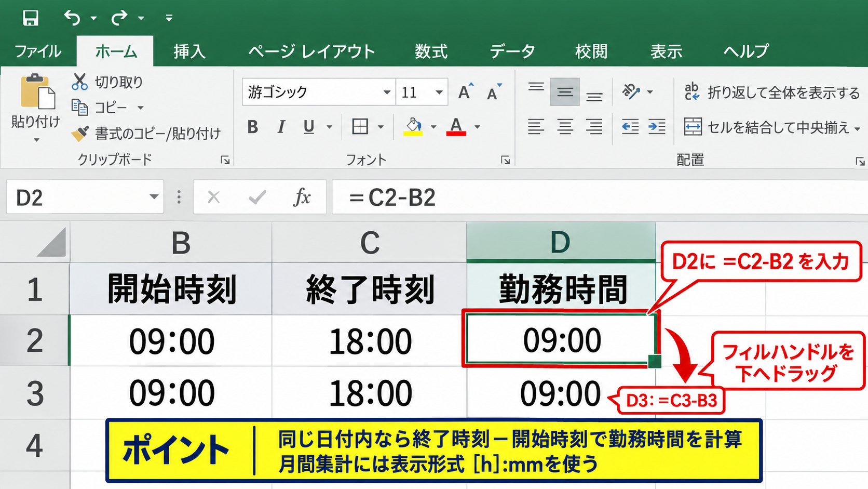Activate Format Painter (書式のコピー/貼り付け)
Screen dimensions: 868x489
click(x=146, y=134)
